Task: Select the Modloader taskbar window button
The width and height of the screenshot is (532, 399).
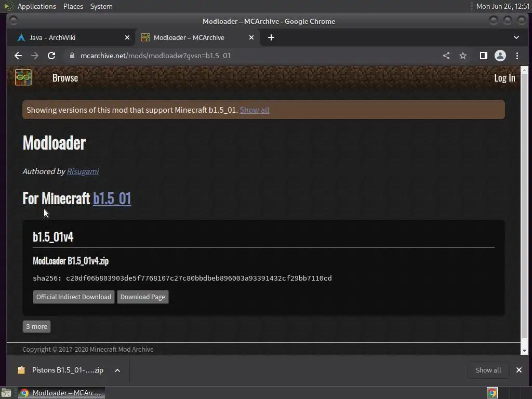Action: 61,393
